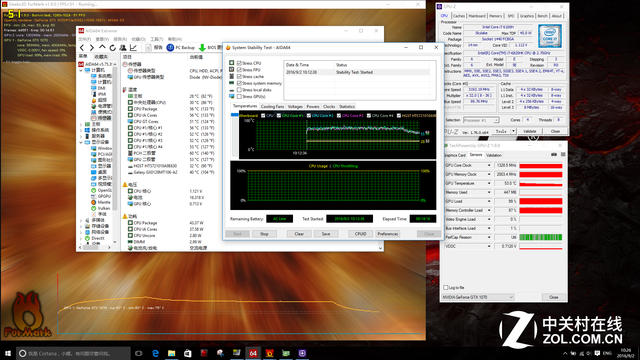Viewport: 640px width, 360px height.
Task: Refresh the AIDA64 sensor view
Action: tap(113, 48)
